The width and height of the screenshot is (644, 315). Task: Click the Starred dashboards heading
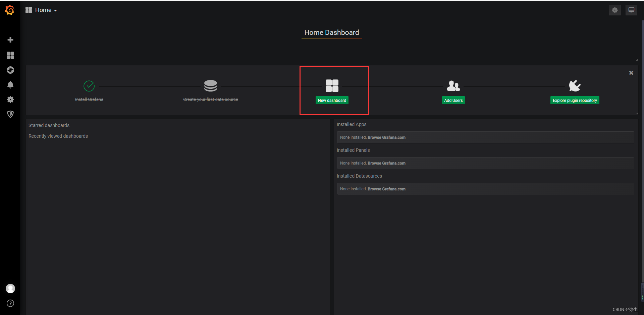tap(49, 125)
